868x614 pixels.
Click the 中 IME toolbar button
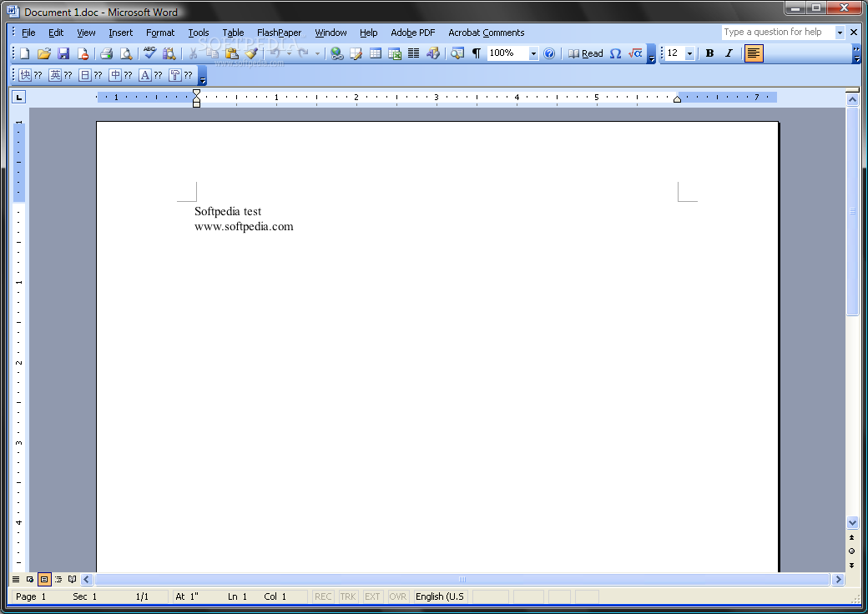coord(121,75)
